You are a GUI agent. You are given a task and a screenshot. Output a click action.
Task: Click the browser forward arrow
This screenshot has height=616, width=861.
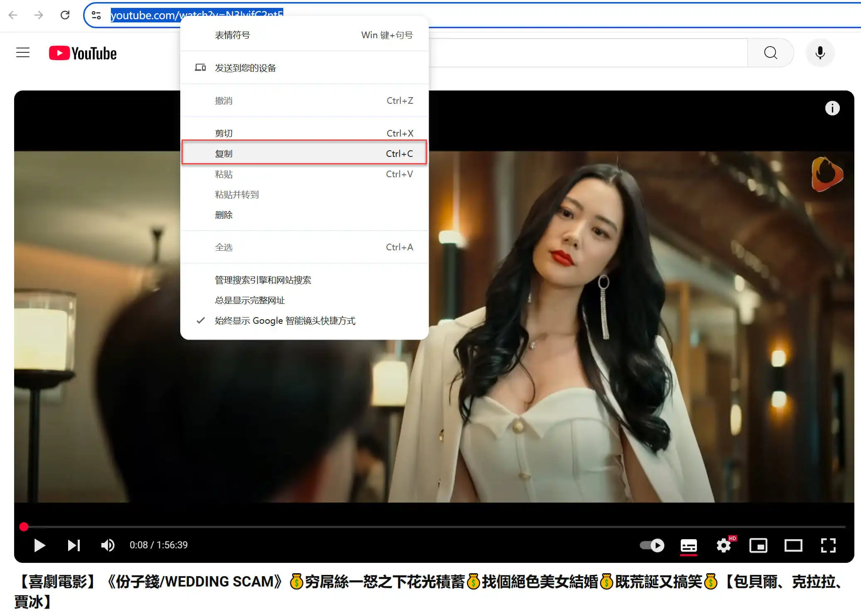(39, 15)
